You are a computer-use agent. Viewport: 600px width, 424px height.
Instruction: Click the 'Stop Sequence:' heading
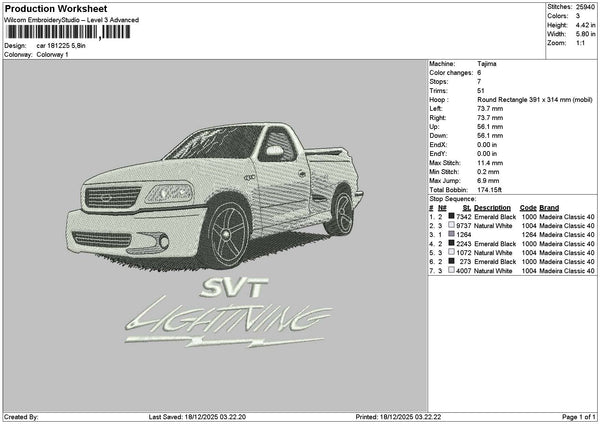tap(453, 199)
